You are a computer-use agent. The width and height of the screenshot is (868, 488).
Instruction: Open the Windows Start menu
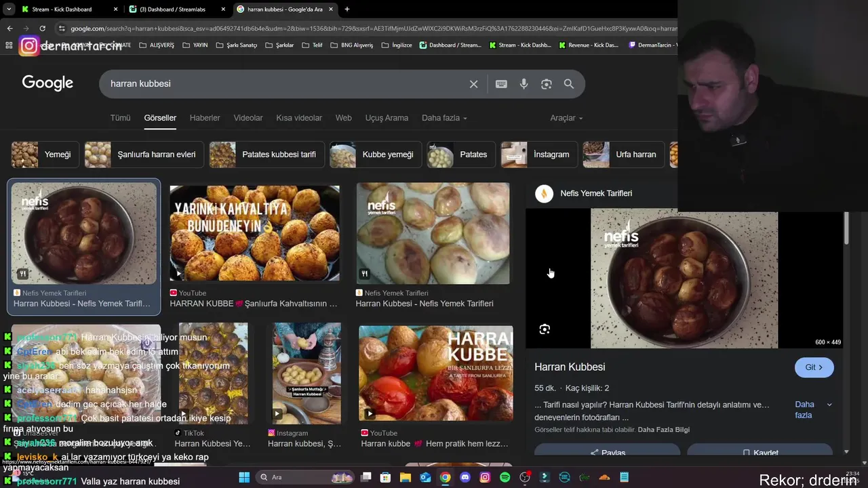pos(244,477)
